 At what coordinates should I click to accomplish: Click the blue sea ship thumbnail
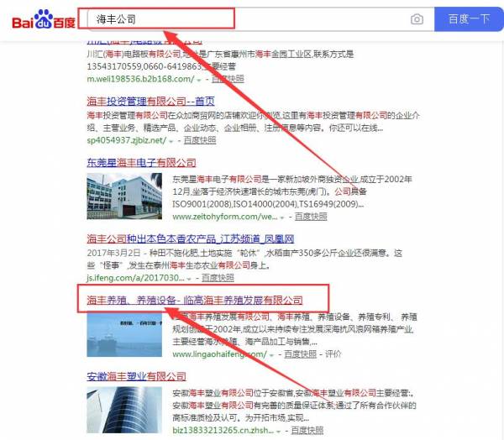(x=124, y=334)
